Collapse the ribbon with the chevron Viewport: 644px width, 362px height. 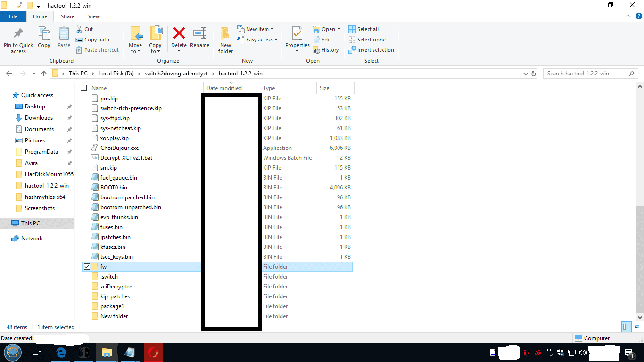pos(627,16)
